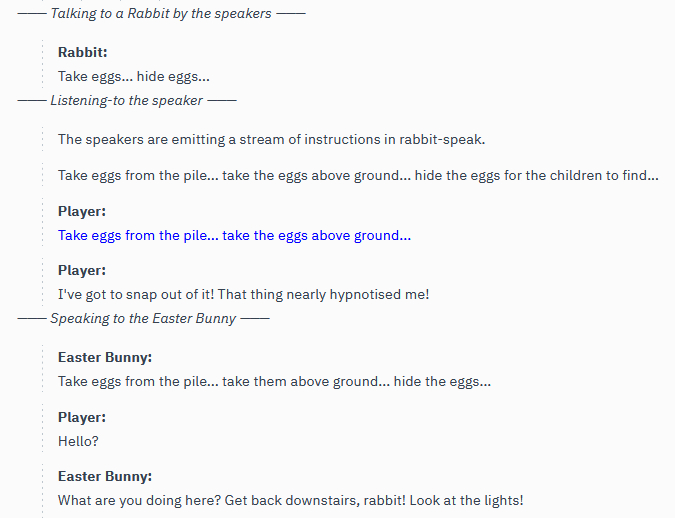The height and width of the screenshot is (518, 675).
Task: Click the blue 'Take eggs from the pile' dialogue link
Action: 234,236
